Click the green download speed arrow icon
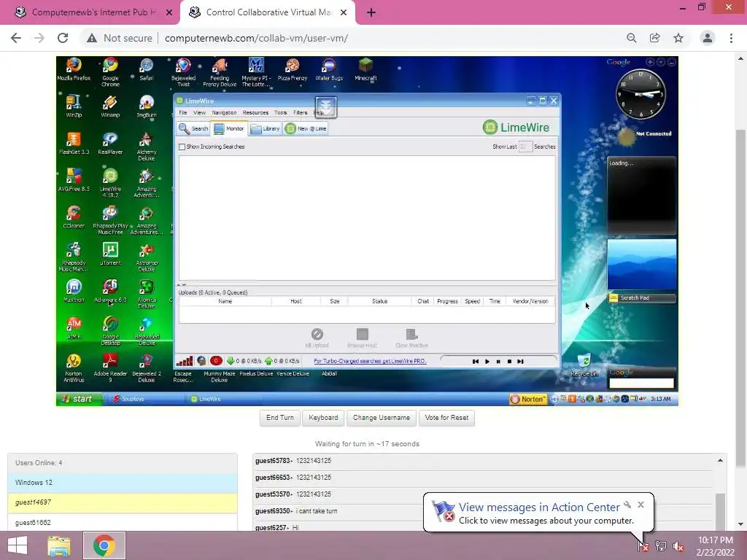747x560 pixels. [x=231, y=361]
